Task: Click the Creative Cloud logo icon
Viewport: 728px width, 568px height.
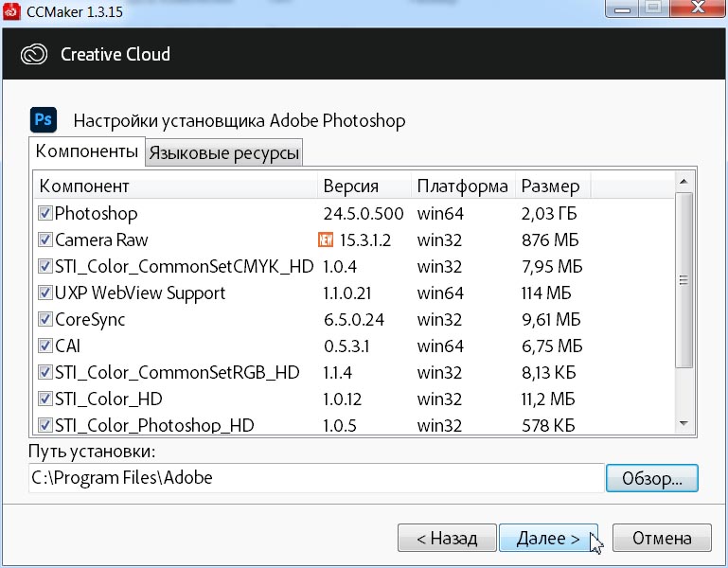Action: pyautogui.click(x=34, y=54)
